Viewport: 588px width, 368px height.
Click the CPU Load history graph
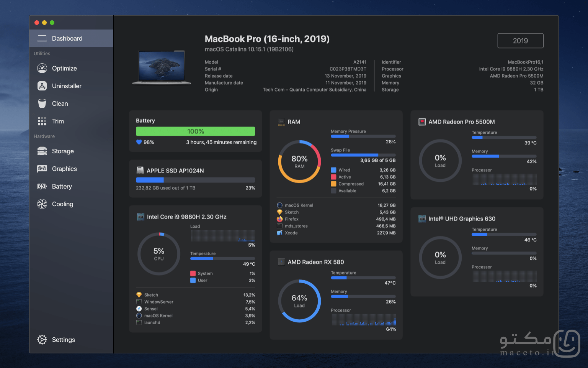[223, 236]
